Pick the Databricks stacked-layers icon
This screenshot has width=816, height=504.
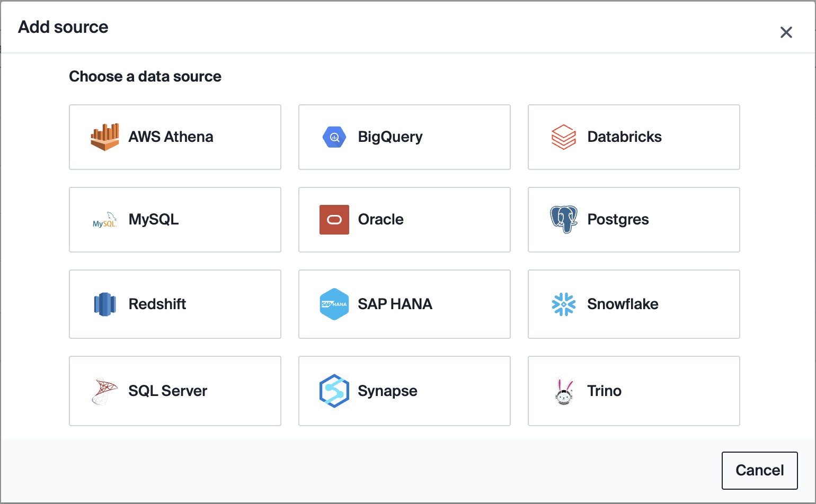(x=564, y=137)
